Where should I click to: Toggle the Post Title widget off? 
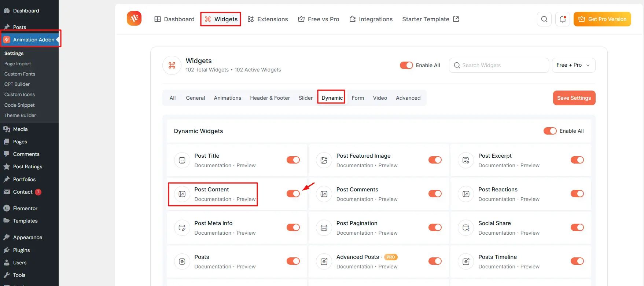[293, 160]
